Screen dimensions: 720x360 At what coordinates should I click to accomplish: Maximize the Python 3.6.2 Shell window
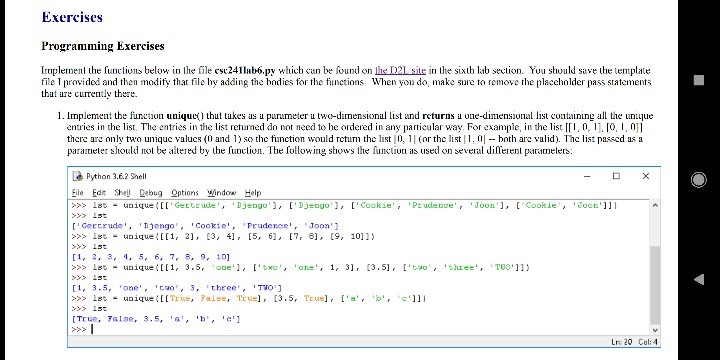tap(616, 176)
